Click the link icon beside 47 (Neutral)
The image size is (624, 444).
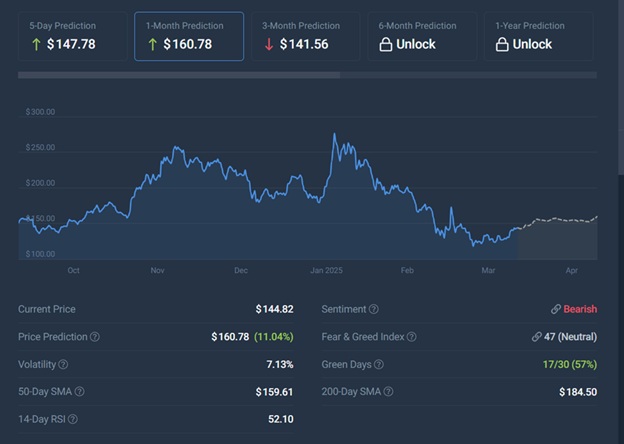tap(536, 337)
